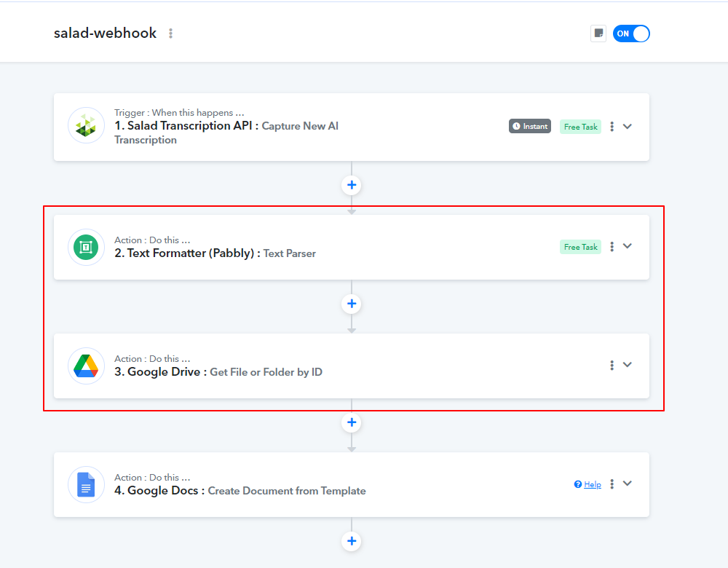Click the salad-webhook workflow title
728x568 pixels.
point(105,33)
